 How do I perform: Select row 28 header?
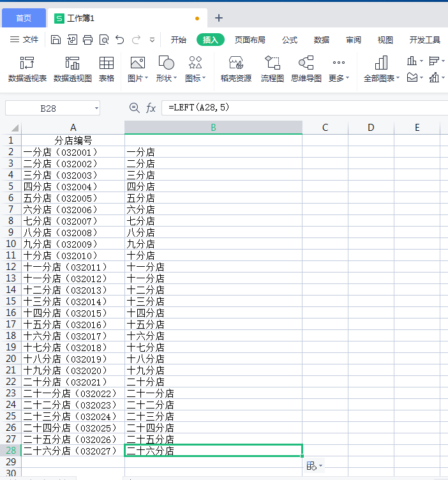coord(11,450)
